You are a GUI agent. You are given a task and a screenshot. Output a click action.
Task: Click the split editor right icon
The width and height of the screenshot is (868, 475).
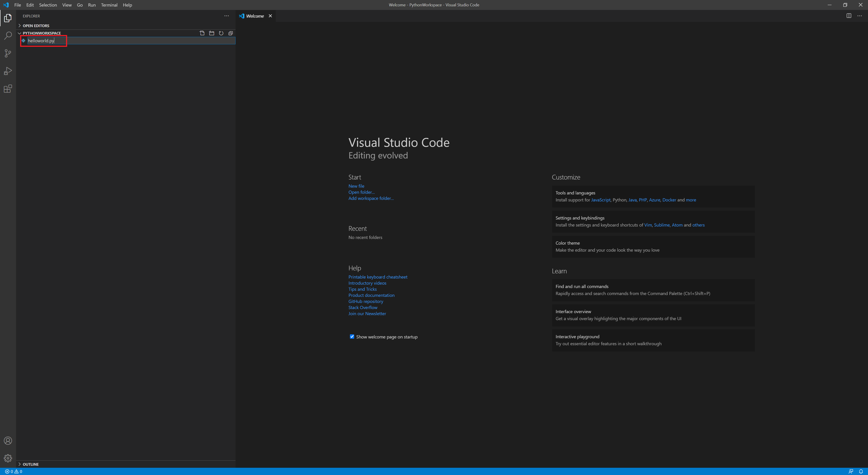point(849,16)
